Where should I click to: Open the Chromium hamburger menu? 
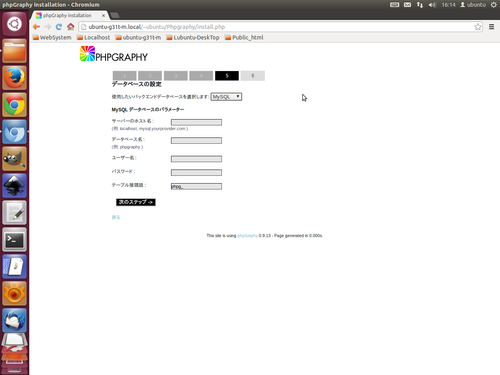[x=491, y=27]
